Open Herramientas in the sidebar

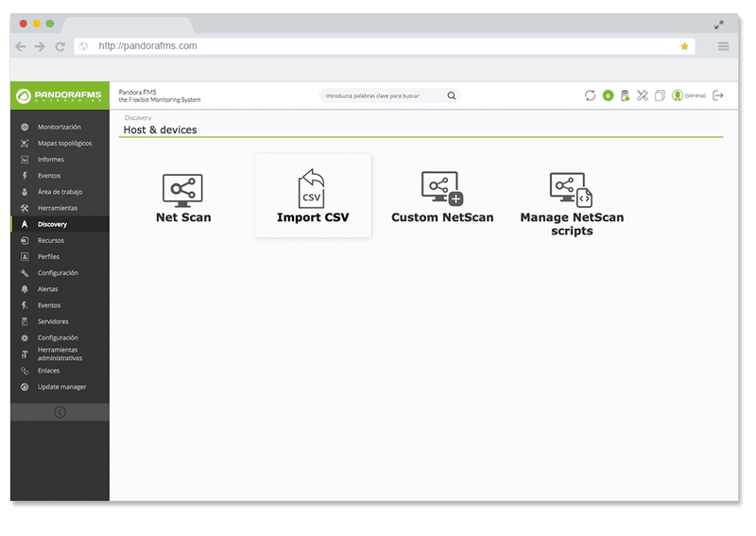point(58,208)
